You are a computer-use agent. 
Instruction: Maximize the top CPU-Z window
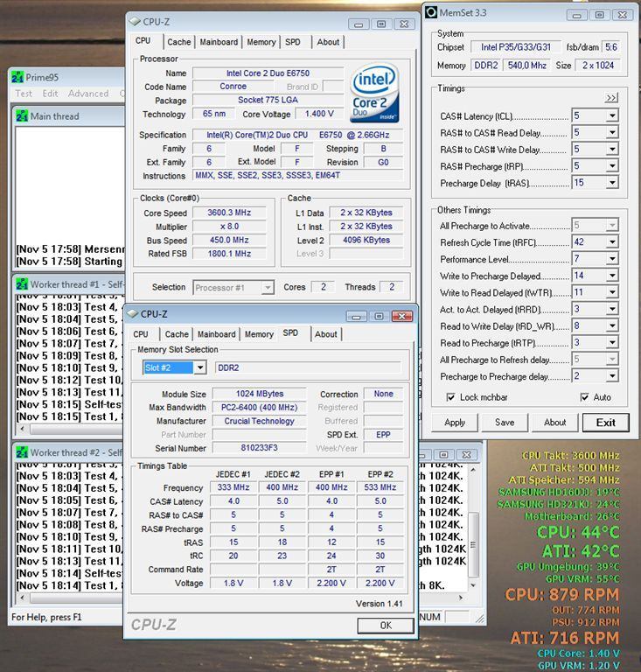[x=381, y=24]
